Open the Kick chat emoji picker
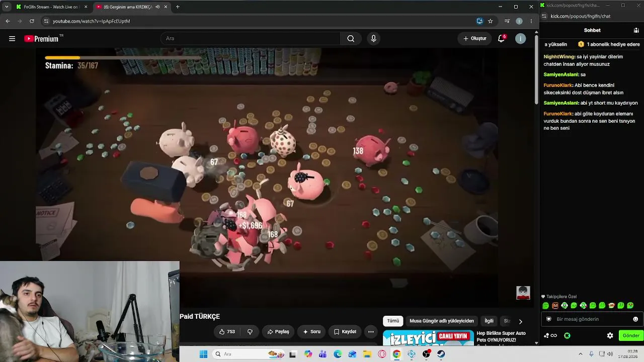The image size is (644, 362). tap(635, 319)
